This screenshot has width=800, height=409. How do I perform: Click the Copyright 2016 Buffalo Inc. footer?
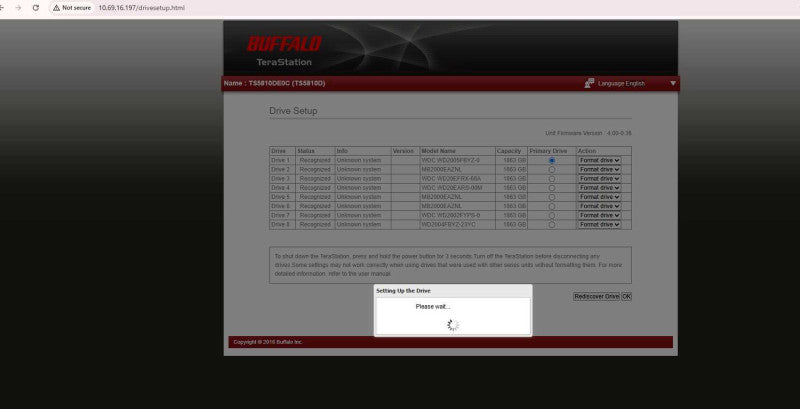pyautogui.click(x=268, y=342)
